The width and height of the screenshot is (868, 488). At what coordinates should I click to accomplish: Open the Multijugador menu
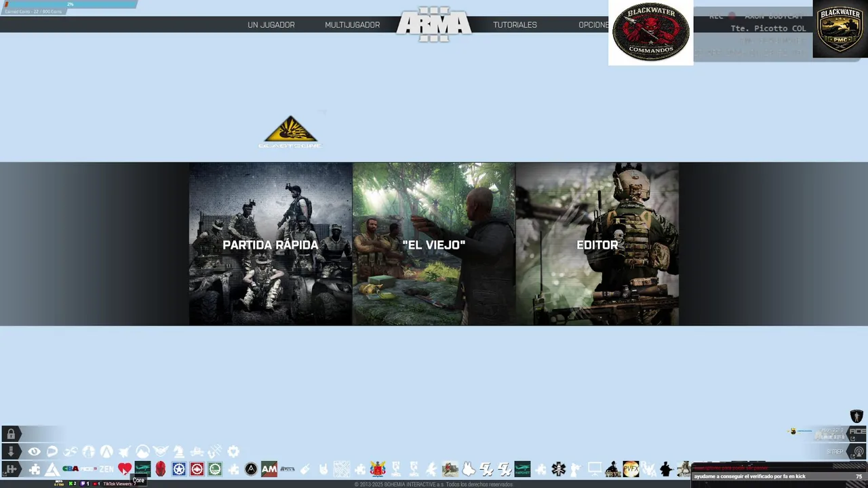pyautogui.click(x=352, y=25)
